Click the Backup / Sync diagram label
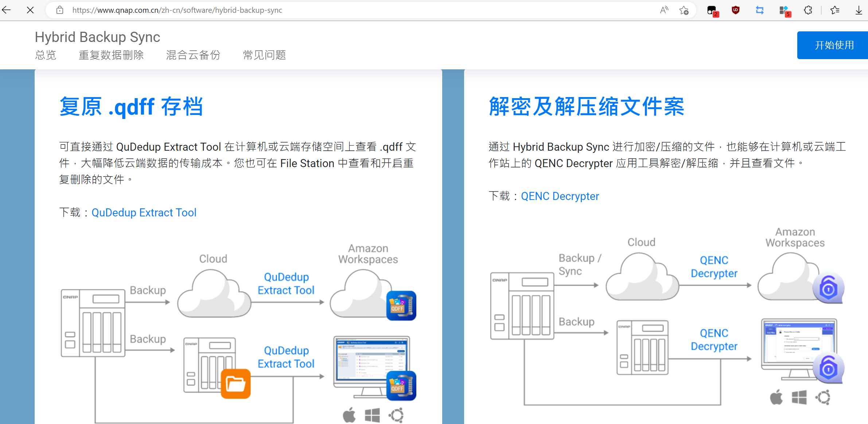The width and height of the screenshot is (868, 424). point(580,265)
